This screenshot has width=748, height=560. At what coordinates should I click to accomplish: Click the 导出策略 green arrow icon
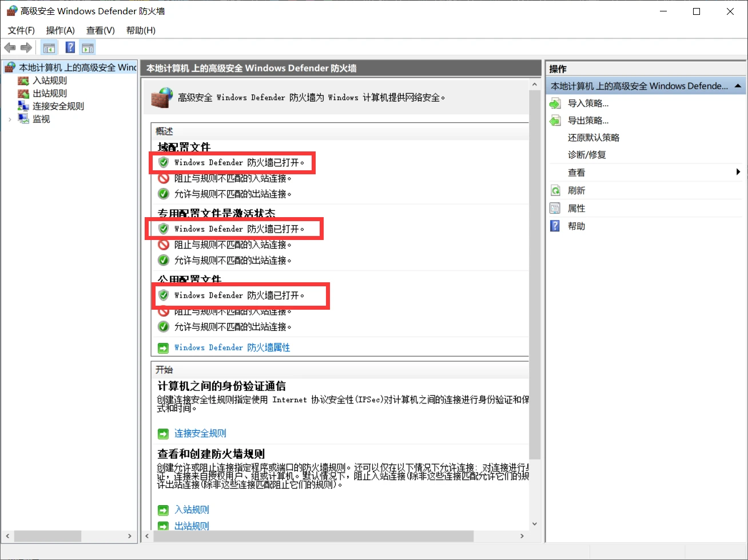555,121
